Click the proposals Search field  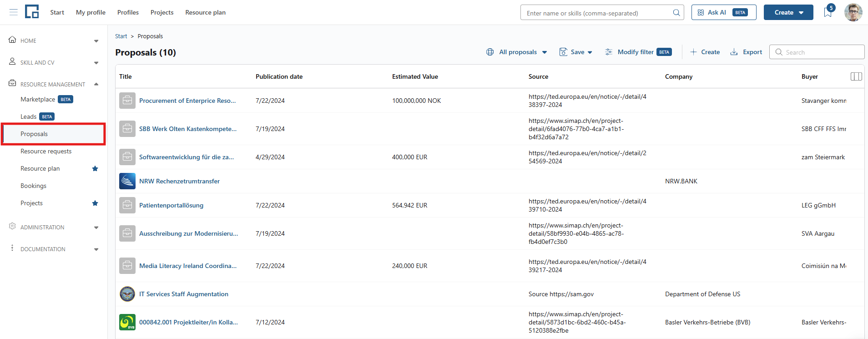817,52
